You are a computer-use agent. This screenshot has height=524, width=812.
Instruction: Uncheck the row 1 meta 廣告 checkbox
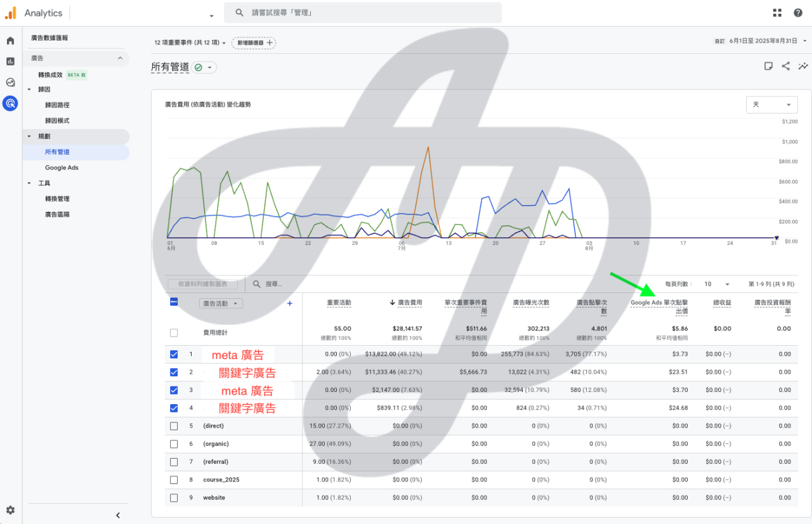(x=174, y=355)
